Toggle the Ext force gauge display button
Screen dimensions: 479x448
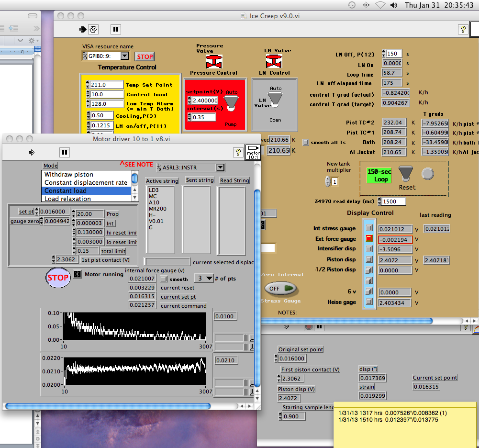coord(369,239)
